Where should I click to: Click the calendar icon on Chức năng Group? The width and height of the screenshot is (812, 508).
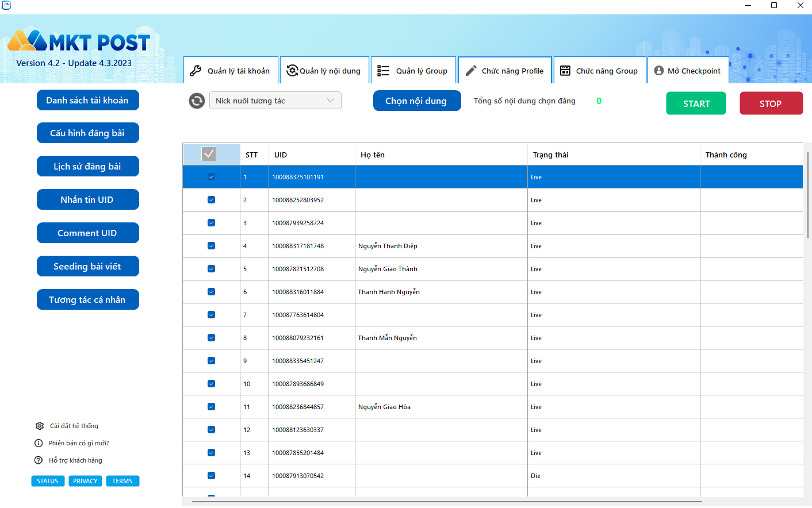tap(565, 71)
